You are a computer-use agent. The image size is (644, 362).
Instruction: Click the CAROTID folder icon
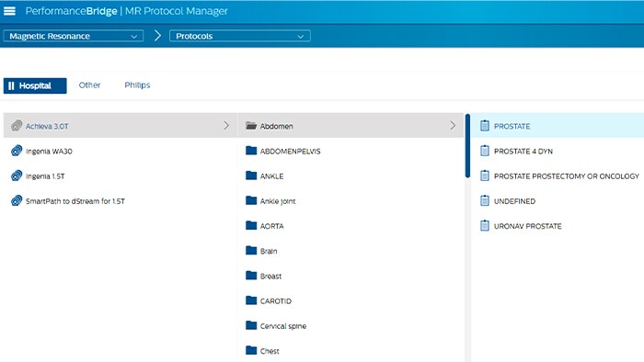point(251,300)
